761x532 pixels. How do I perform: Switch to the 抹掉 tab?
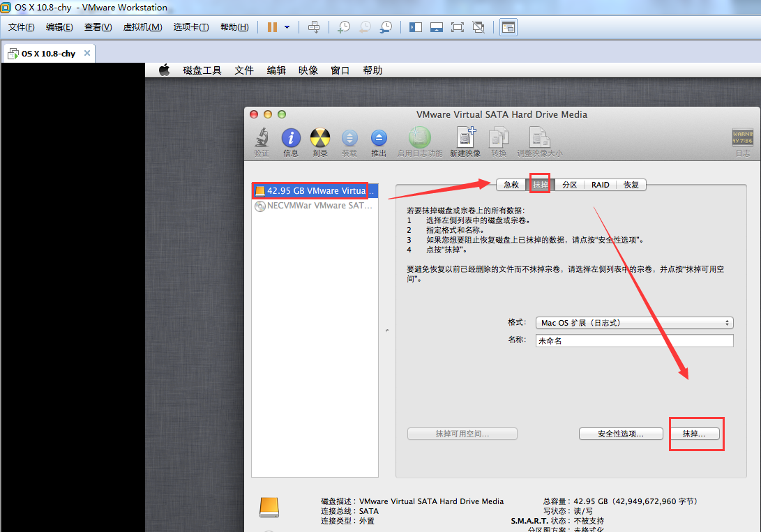(x=540, y=185)
